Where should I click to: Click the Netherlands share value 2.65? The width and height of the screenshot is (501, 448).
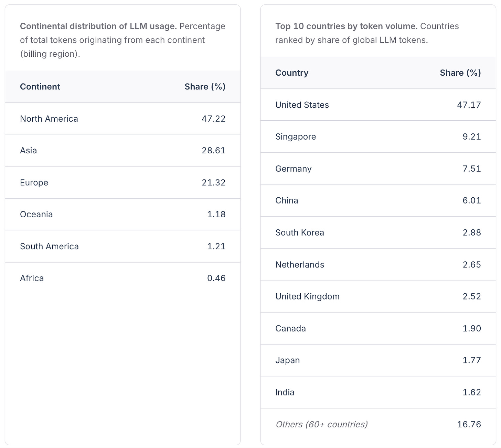tap(471, 265)
